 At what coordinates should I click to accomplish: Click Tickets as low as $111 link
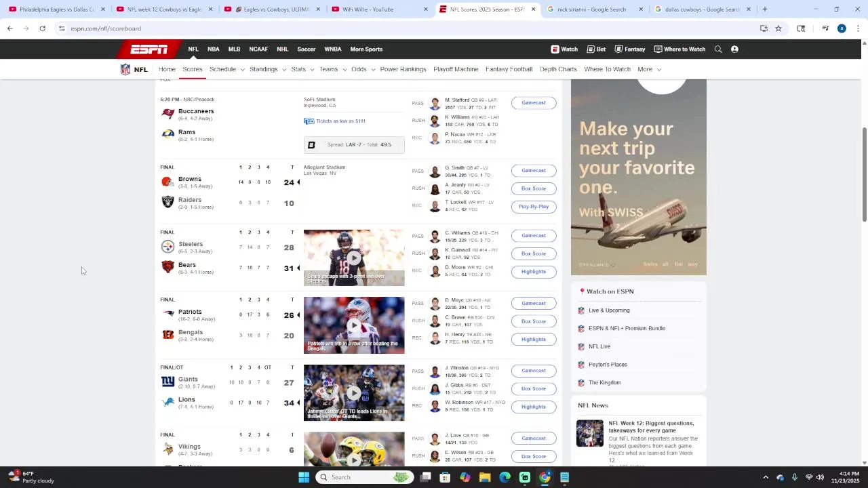(x=340, y=121)
